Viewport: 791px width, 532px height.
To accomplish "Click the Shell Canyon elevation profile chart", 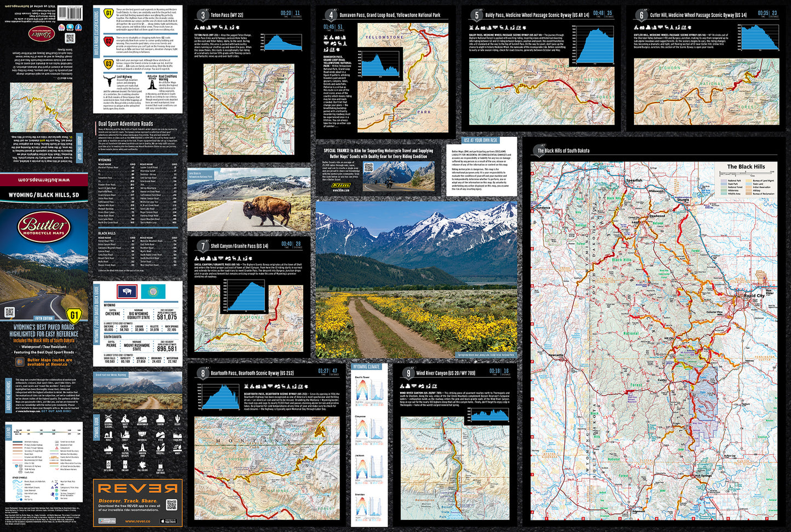I will click(246, 296).
